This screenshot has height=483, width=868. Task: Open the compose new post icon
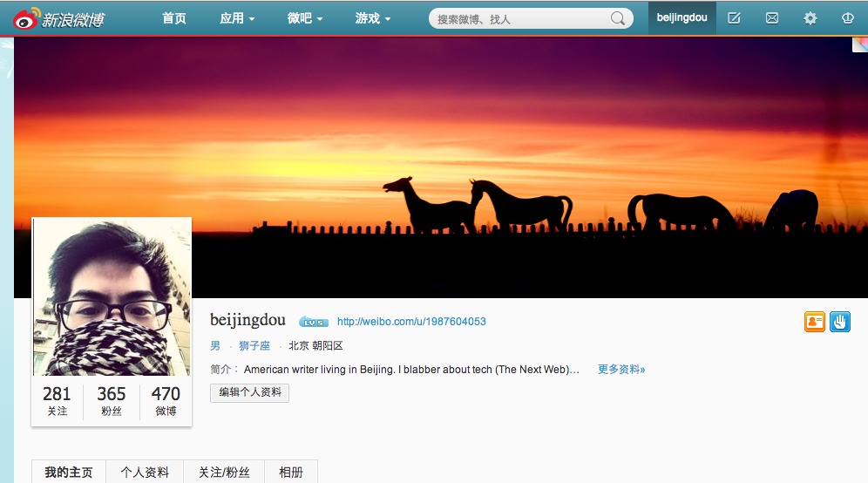click(734, 18)
